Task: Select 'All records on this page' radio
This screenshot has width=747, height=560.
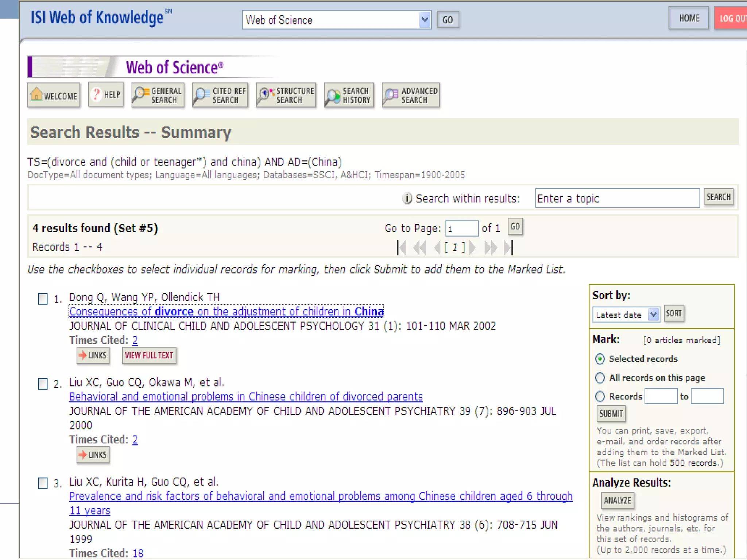Action: 600,378
